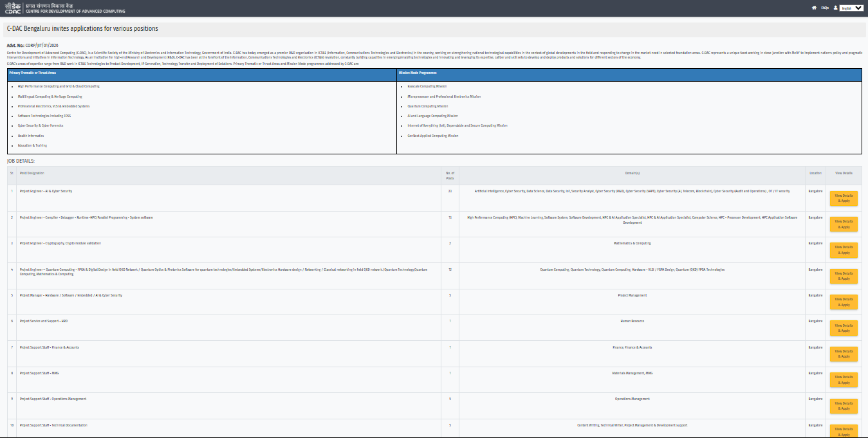This screenshot has height=438, width=868.
Task: Apply for Project Service and Support HRD
Action: [844, 328]
